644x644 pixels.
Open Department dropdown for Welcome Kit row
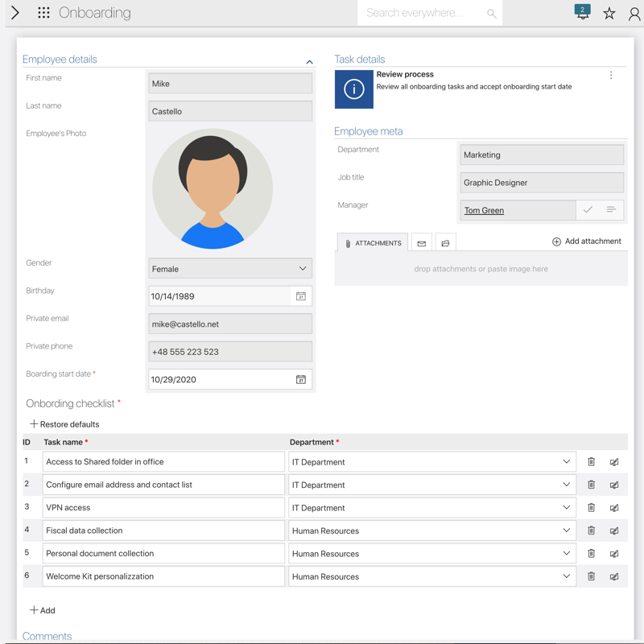[x=566, y=576]
